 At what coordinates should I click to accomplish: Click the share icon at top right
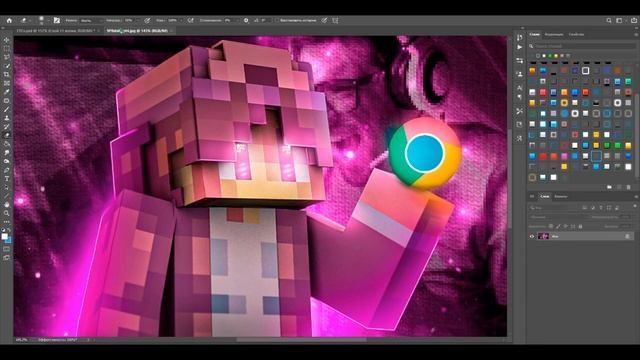634,20
